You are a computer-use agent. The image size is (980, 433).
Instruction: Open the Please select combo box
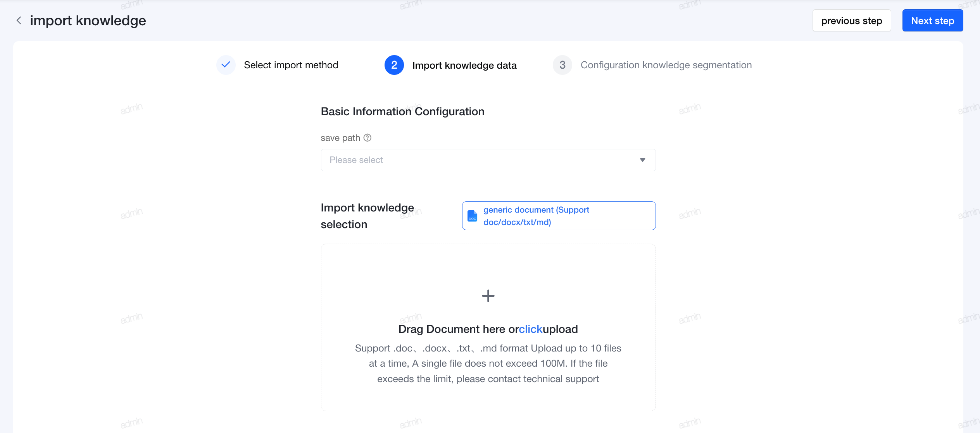pos(488,160)
